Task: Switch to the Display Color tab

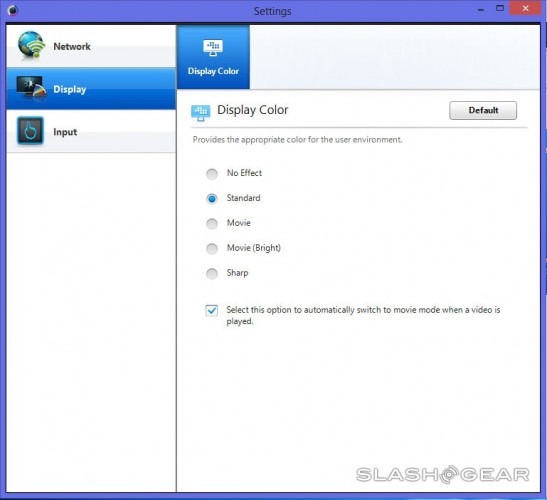Action: (x=213, y=57)
